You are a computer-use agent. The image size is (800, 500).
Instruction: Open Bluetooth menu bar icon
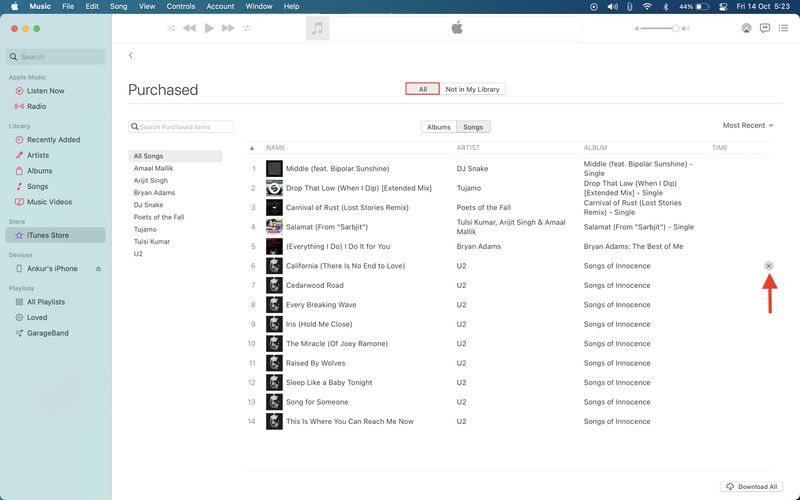(665, 7)
